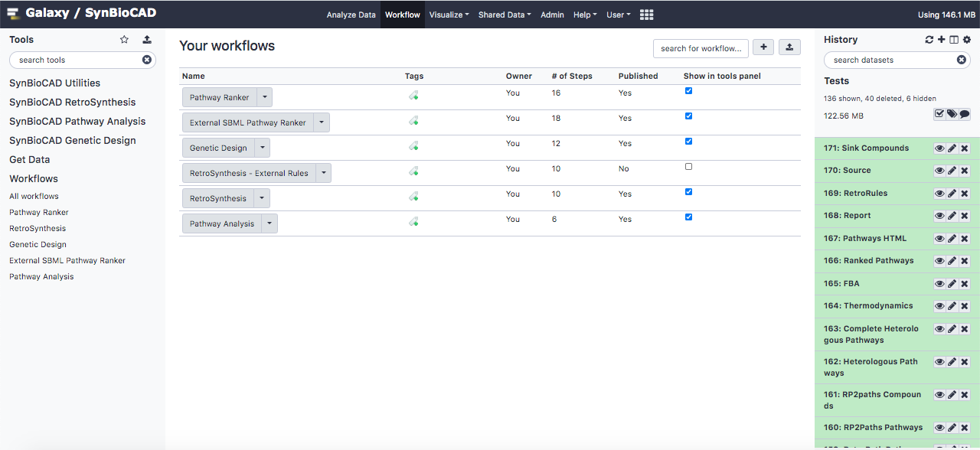The image size is (980, 450).
Task: Uncheck show in tools panel for Pathway Ranker
Action: 688,91
